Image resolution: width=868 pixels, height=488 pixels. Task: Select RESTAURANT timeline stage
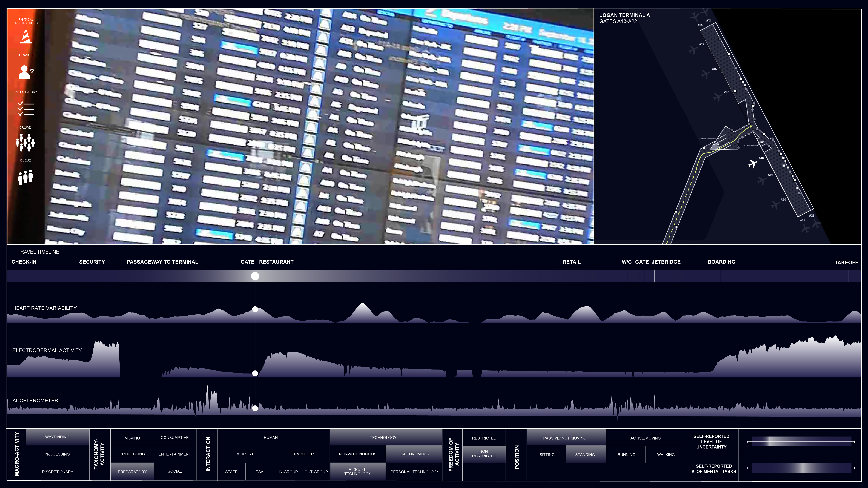pos(276,262)
